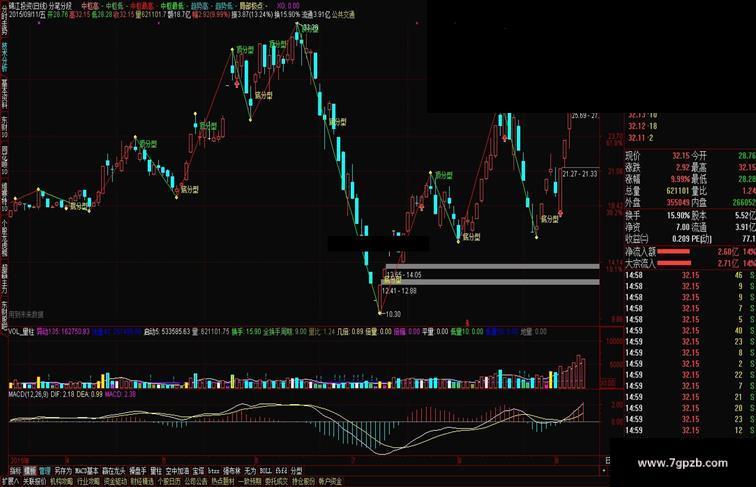Open the 财经精选 tab
This screenshot has width=756, height=487.
(142, 481)
